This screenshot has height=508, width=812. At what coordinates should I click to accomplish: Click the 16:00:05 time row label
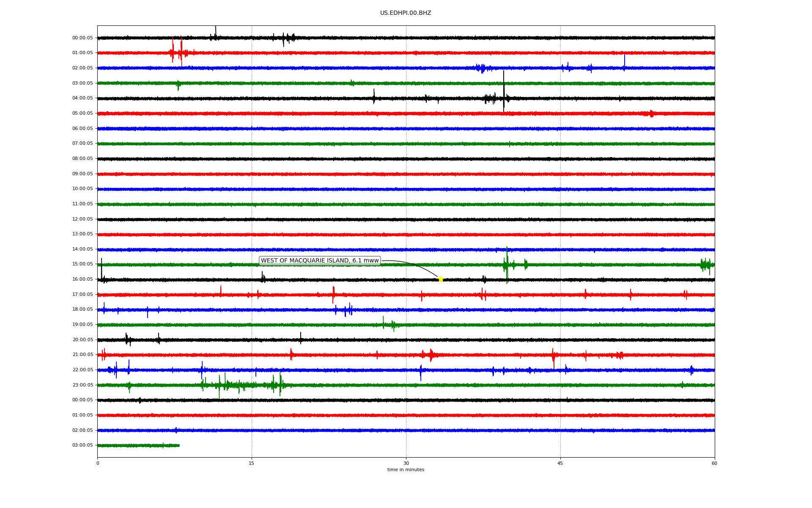pos(82,279)
